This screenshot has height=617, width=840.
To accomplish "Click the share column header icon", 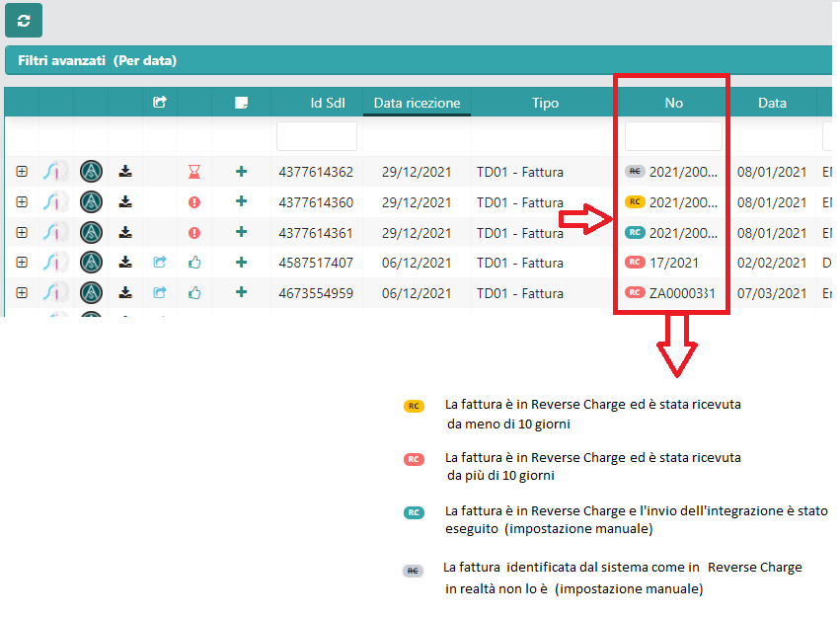I will coord(160,102).
